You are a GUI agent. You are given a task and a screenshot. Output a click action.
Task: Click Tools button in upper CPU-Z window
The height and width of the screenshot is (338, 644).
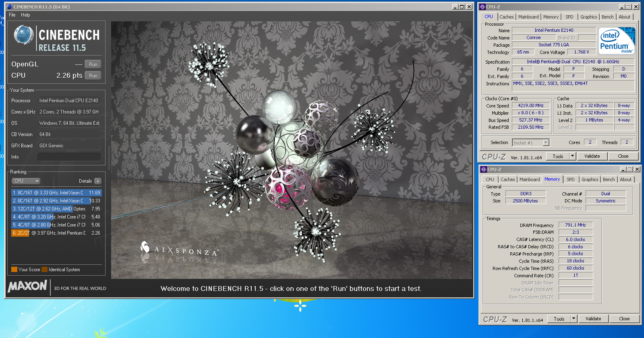click(558, 157)
